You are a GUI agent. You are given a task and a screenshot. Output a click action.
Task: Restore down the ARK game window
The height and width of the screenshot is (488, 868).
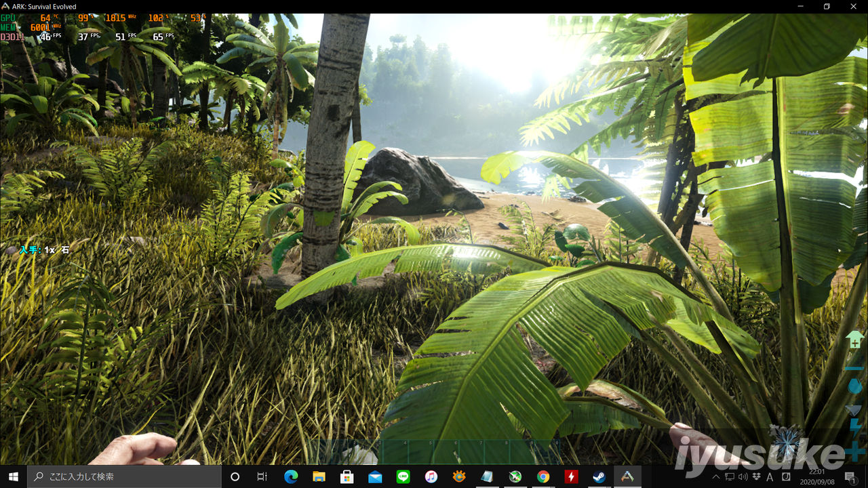coord(827,7)
